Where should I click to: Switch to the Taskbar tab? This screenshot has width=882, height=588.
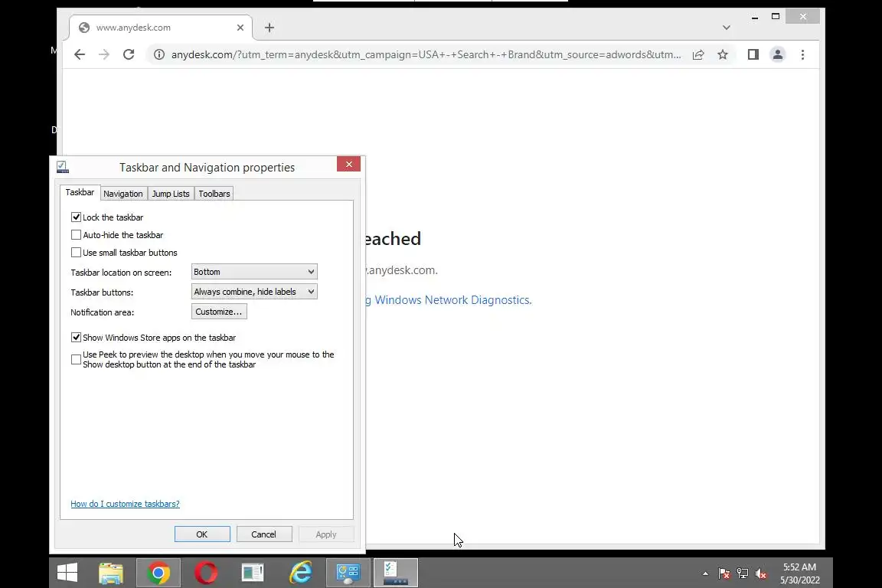pyautogui.click(x=80, y=192)
